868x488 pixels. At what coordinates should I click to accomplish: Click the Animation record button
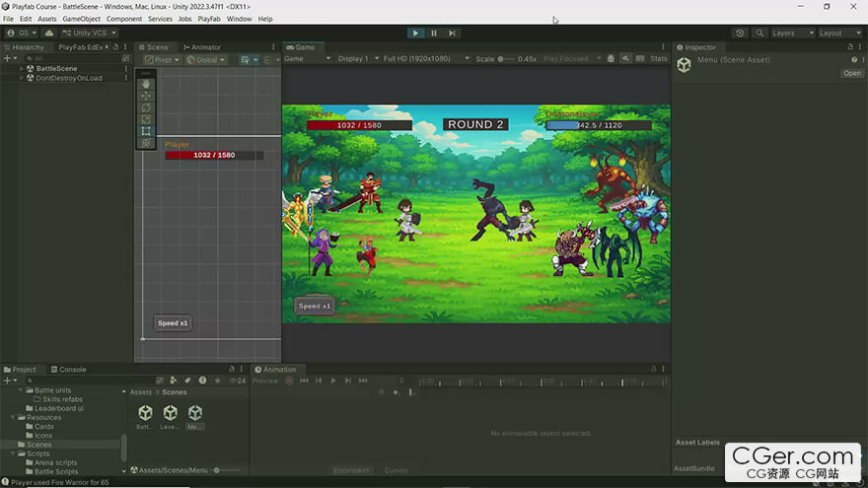(289, 381)
